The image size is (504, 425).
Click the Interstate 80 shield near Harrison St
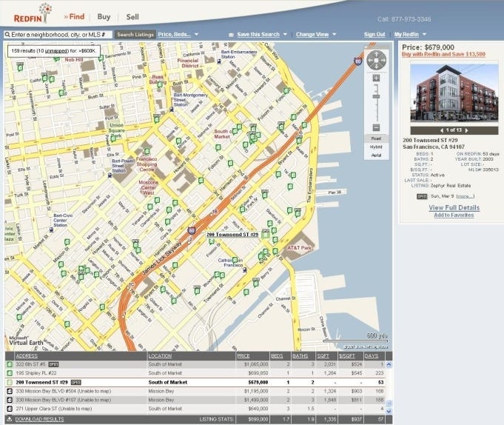192,230
